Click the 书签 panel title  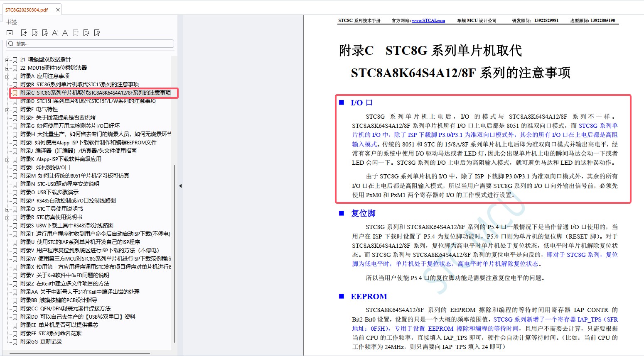coord(12,22)
